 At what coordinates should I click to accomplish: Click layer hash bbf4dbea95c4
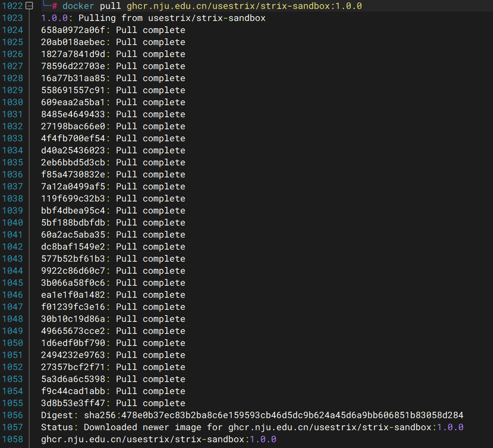[x=73, y=211]
